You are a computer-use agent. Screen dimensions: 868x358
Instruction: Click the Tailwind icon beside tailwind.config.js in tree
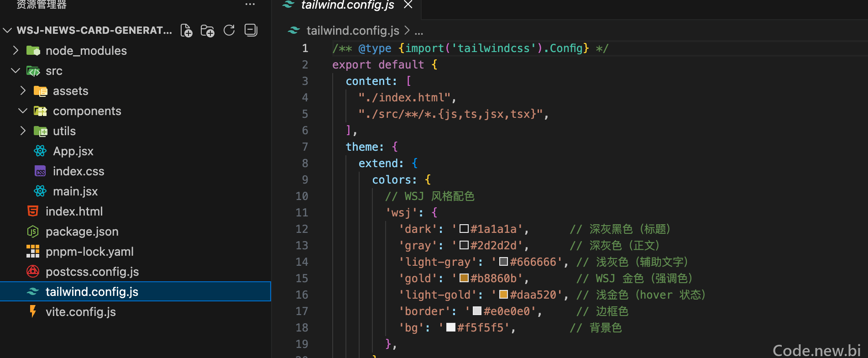pos(33,291)
